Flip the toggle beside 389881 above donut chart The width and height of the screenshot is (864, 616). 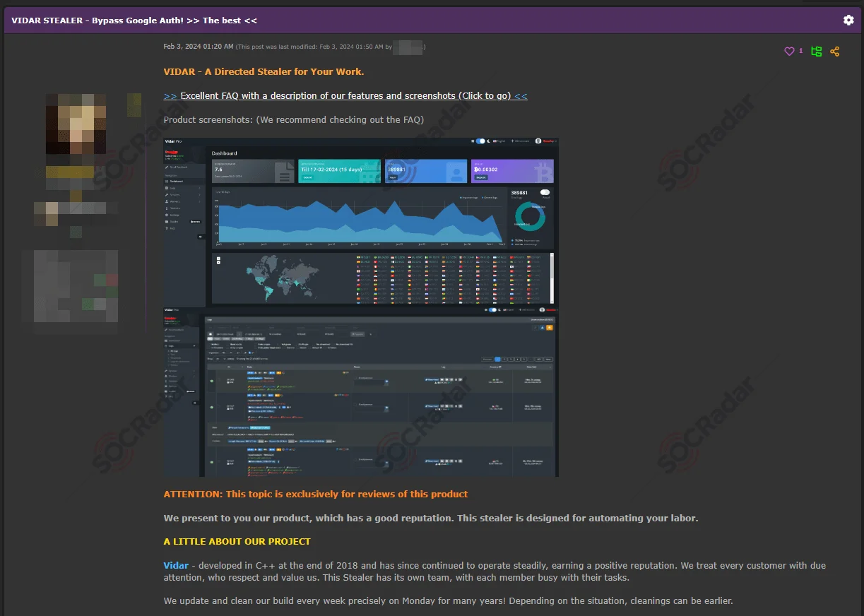pos(545,192)
